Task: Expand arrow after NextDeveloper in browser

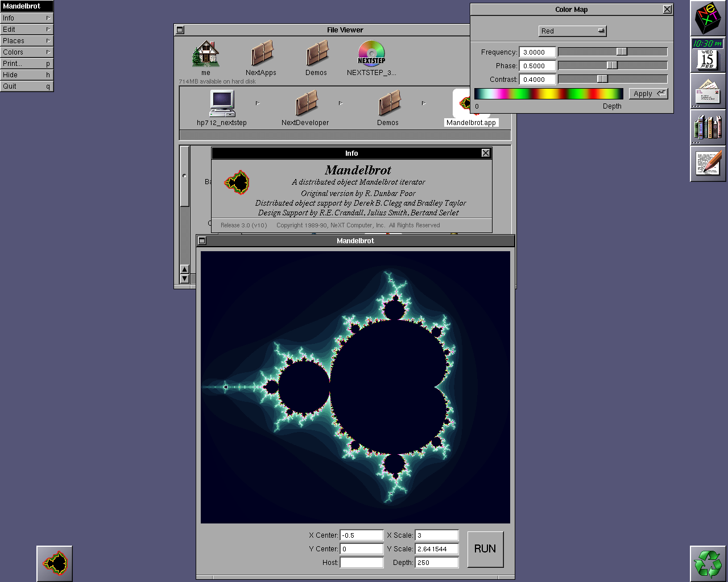Action: point(341,103)
